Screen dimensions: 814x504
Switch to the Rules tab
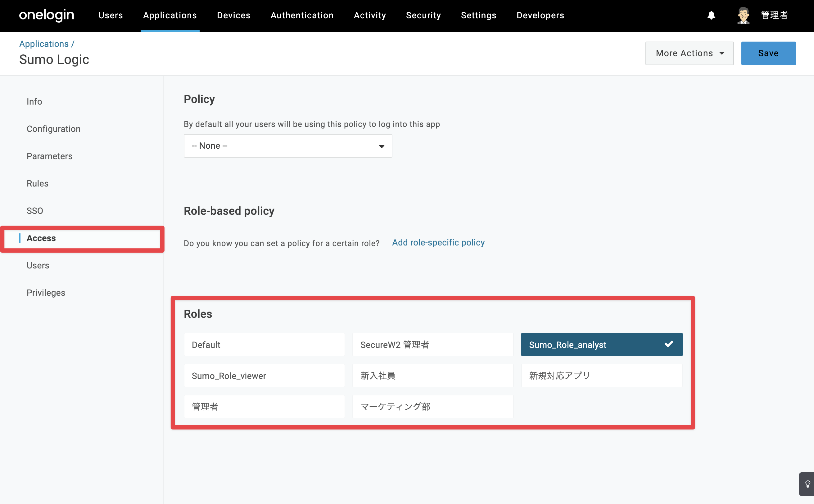[38, 184]
